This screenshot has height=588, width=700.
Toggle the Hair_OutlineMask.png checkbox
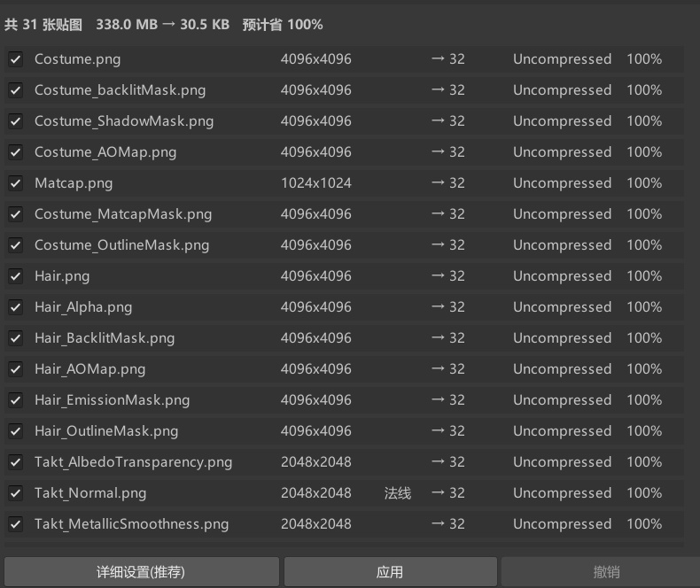tap(16, 431)
